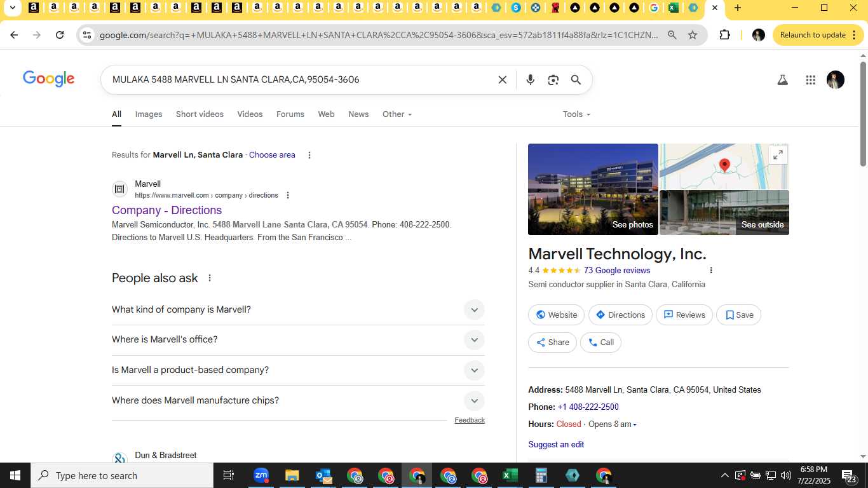Image resolution: width=868 pixels, height=488 pixels.
Task: Open Excel from the taskbar
Action: pos(510,475)
